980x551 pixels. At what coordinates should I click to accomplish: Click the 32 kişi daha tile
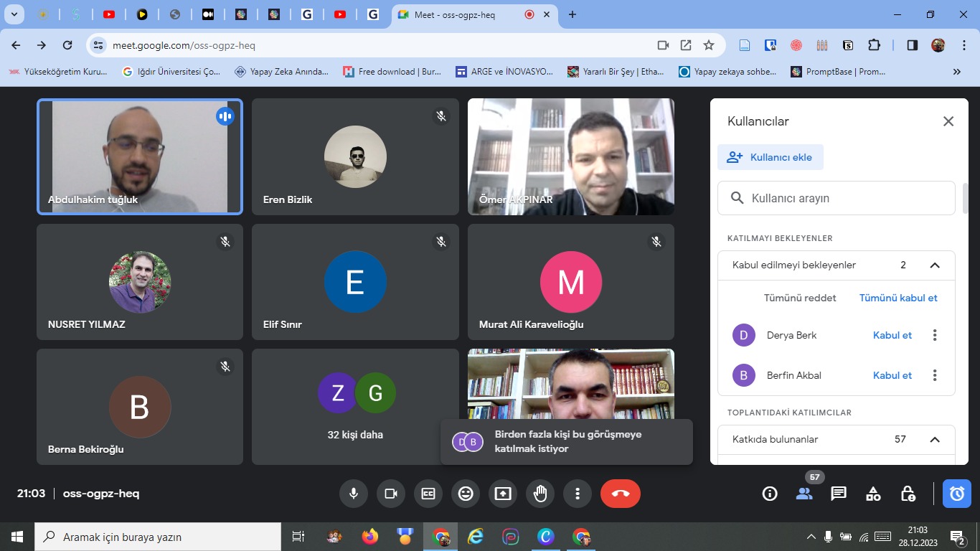(355, 407)
